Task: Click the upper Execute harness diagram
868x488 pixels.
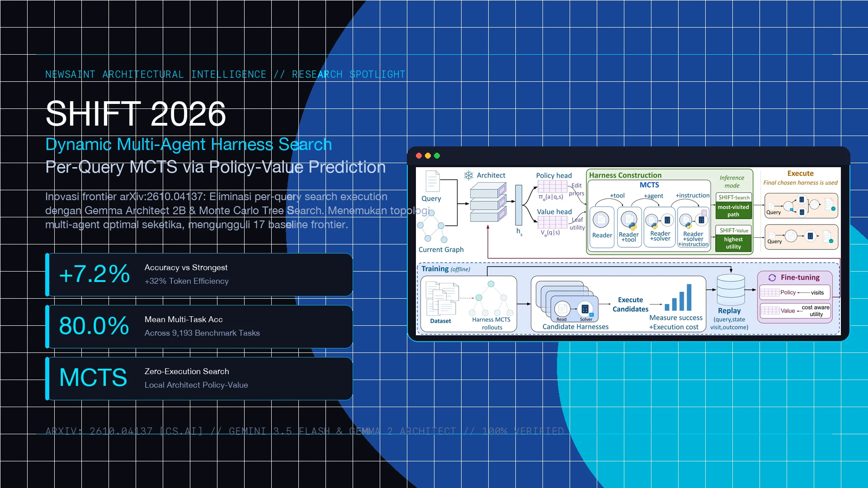Action: (x=801, y=206)
